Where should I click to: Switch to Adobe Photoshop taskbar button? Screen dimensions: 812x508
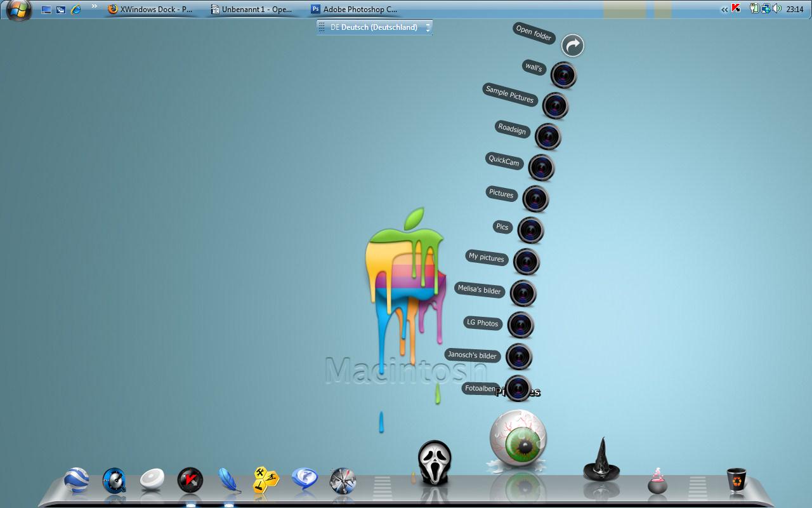click(354, 10)
